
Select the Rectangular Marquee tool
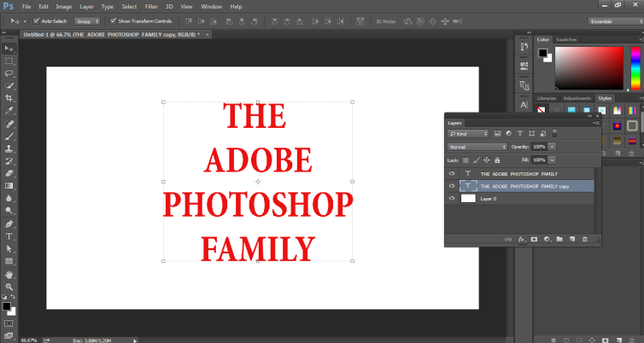9,61
